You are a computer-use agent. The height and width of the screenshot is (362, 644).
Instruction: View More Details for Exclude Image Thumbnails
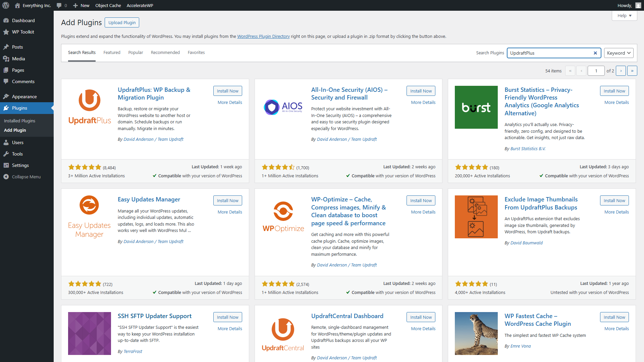click(616, 212)
